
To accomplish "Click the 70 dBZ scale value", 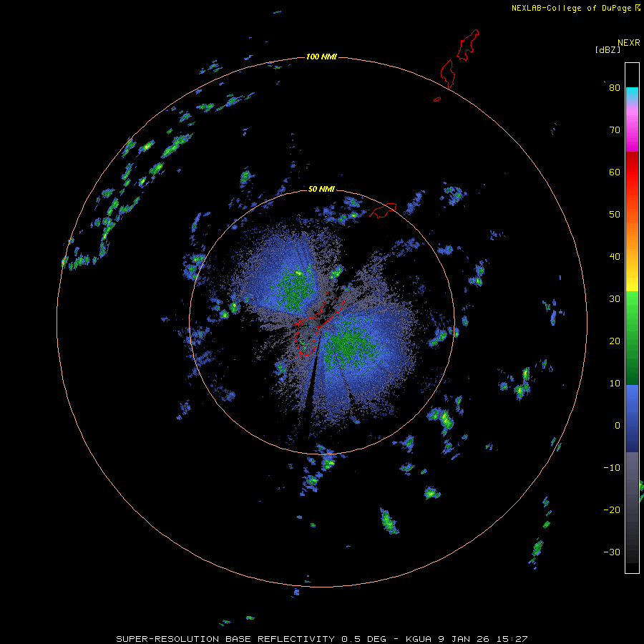I will 615,130.
